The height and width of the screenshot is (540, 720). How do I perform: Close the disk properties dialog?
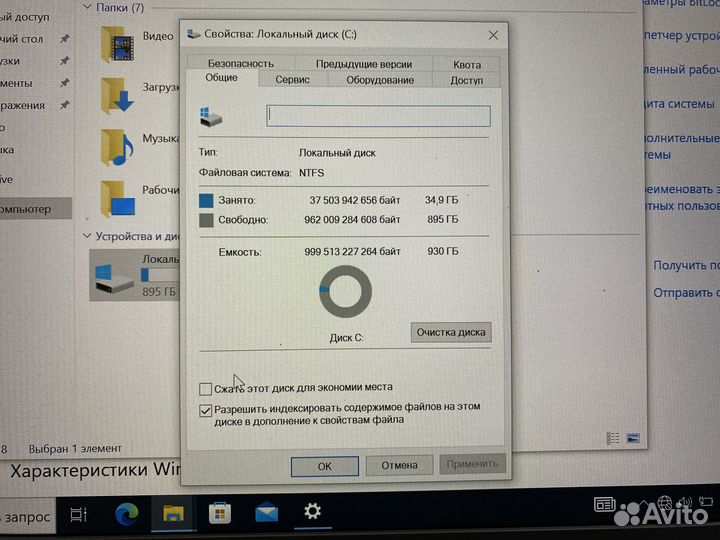tap(493, 35)
